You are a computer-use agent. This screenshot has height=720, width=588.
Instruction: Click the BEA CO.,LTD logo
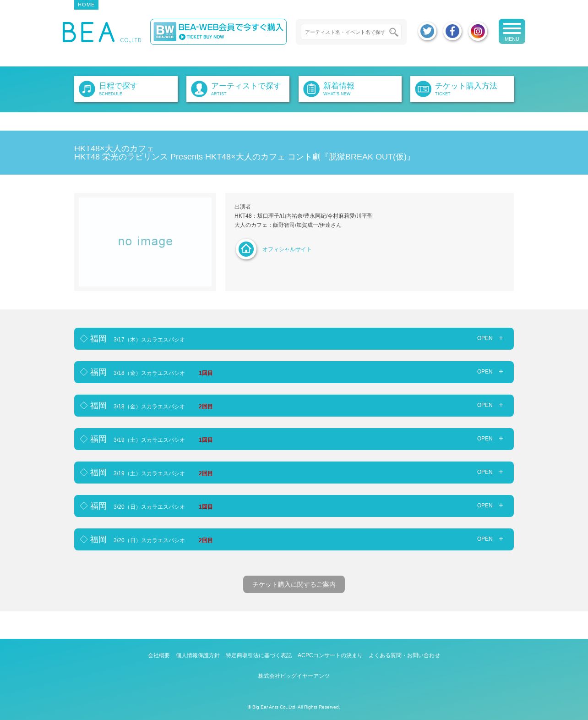pos(102,32)
